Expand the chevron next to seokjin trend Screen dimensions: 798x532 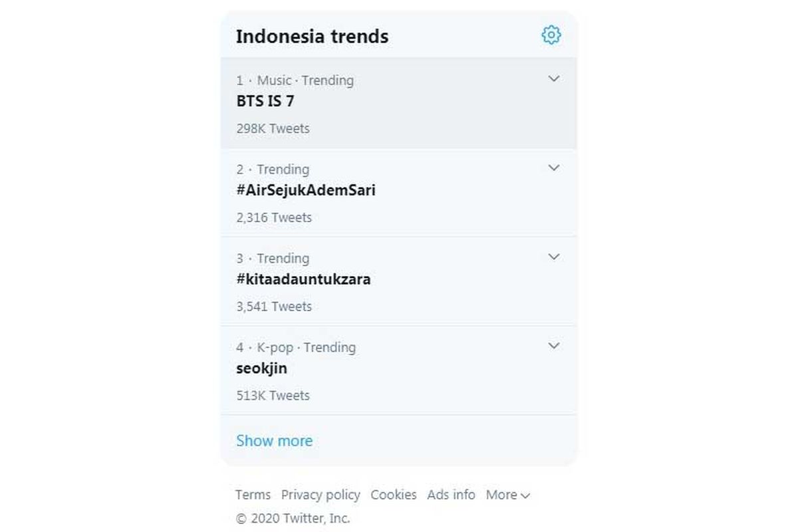(553, 346)
